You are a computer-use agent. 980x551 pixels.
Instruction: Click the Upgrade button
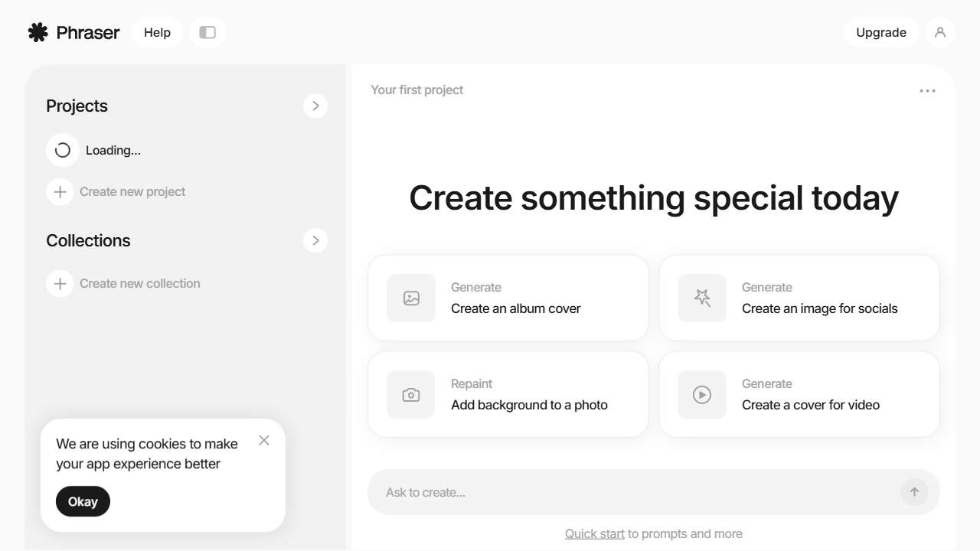[x=881, y=32]
